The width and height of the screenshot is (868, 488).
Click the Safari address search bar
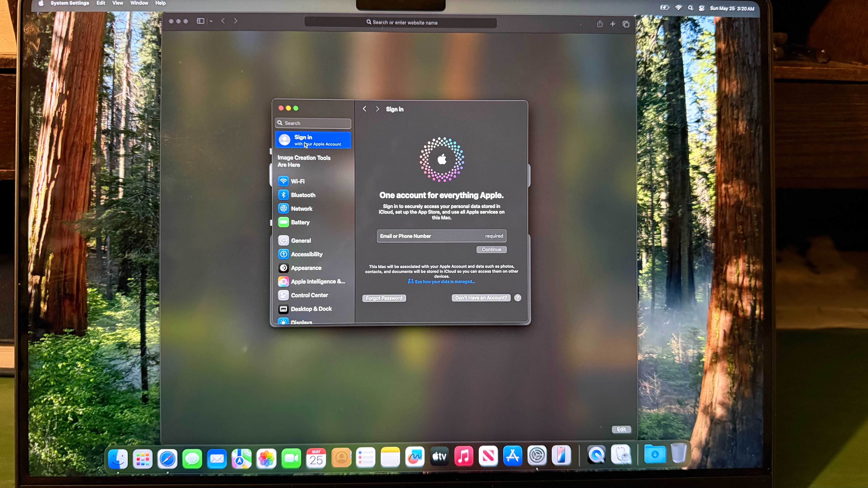401,23
